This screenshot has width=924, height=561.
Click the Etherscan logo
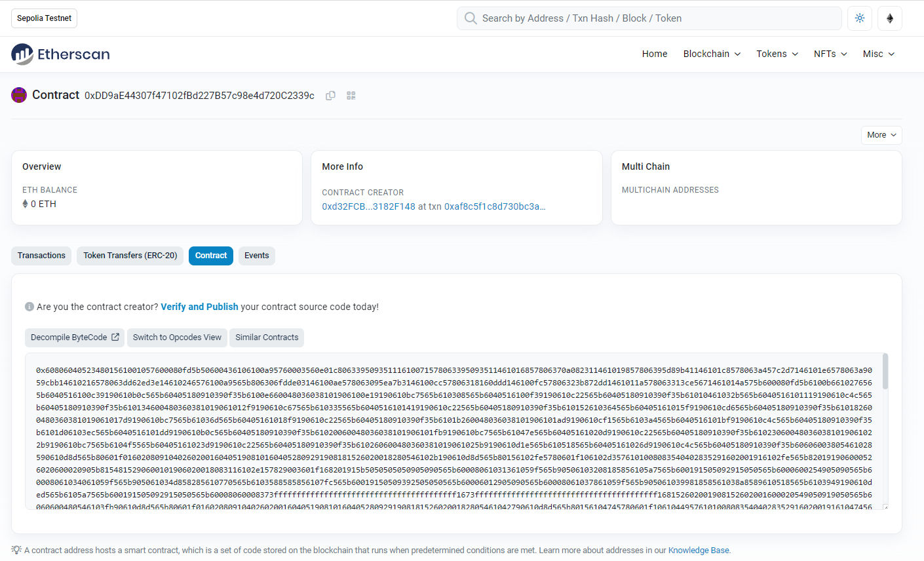pyautogui.click(x=60, y=54)
